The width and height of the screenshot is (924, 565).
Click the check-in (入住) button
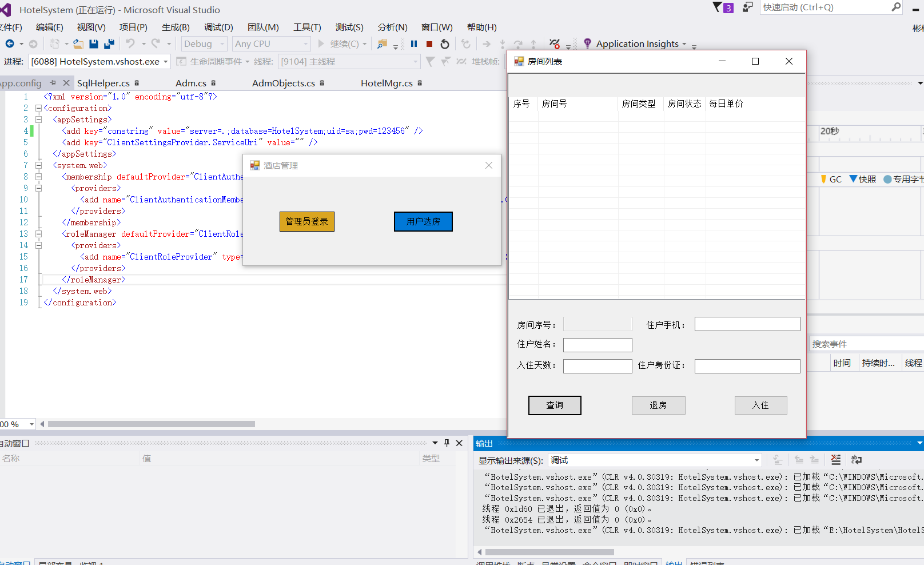click(x=760, y=405)
